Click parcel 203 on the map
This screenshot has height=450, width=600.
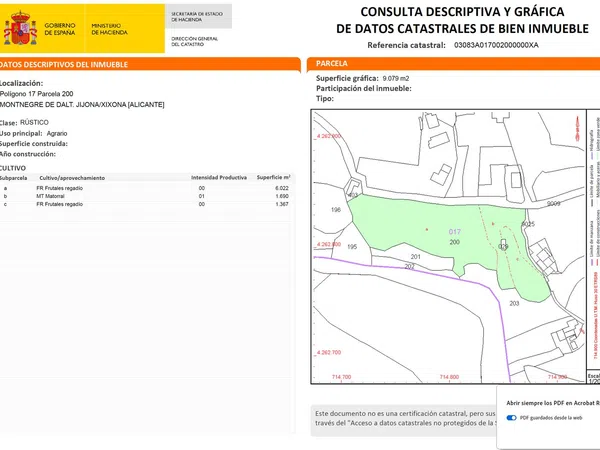click(x=514, y=303)
